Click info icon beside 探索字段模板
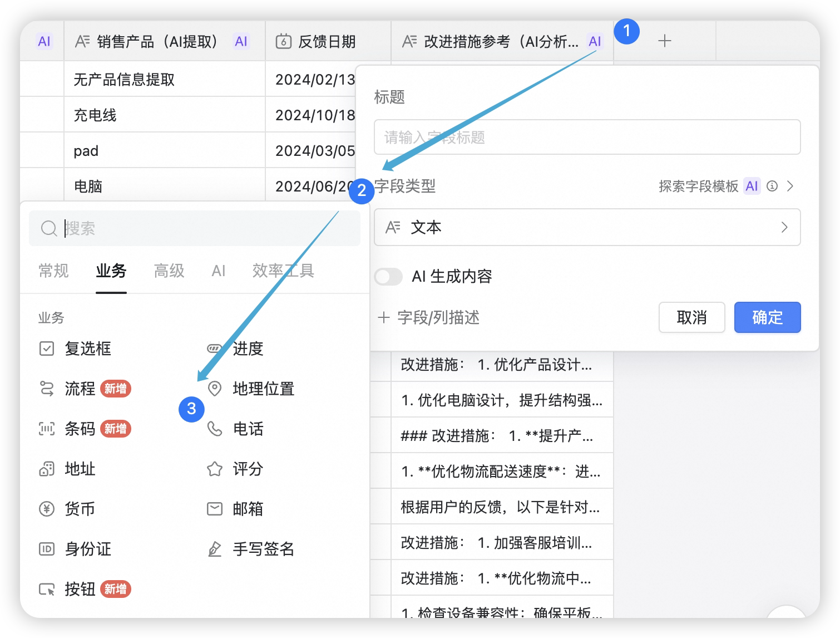This screenshot has height=638, width=840. pyautogui.click(x=772, y=186)
